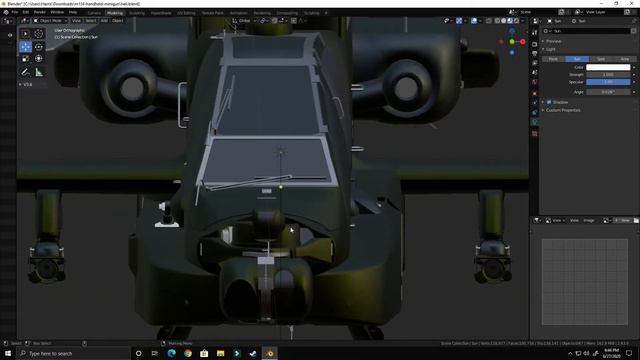Screen dimensions: 640x360
Task: Open the View Layer properties tab icon
Action: click(535, 63)
